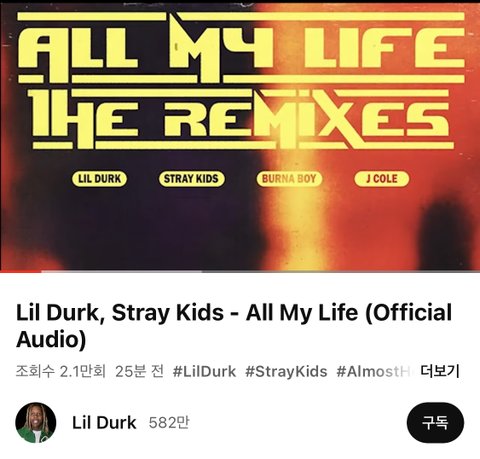Click the LIL DURK label in the artwork
This screenshot has width=480, height=459.
tap(99, 179)
